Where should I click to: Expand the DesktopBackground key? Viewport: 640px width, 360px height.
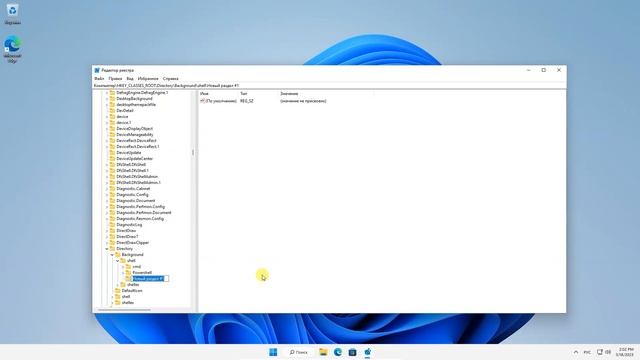pyautogui.click(x=107, y=98)
